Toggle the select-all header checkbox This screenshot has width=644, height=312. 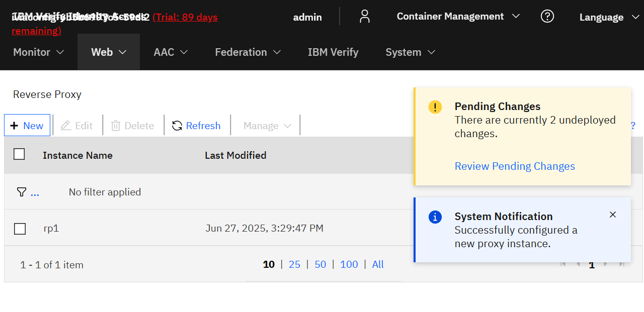coord(19,154)
